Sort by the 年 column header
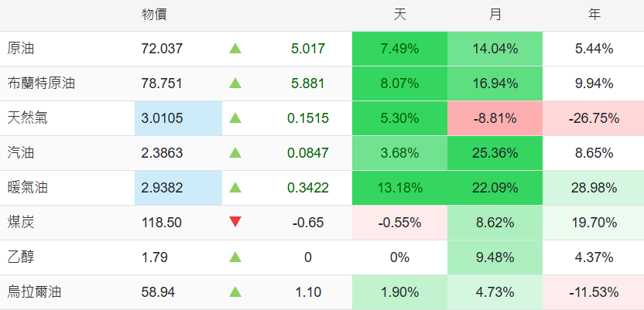 [x=594, y=15]
